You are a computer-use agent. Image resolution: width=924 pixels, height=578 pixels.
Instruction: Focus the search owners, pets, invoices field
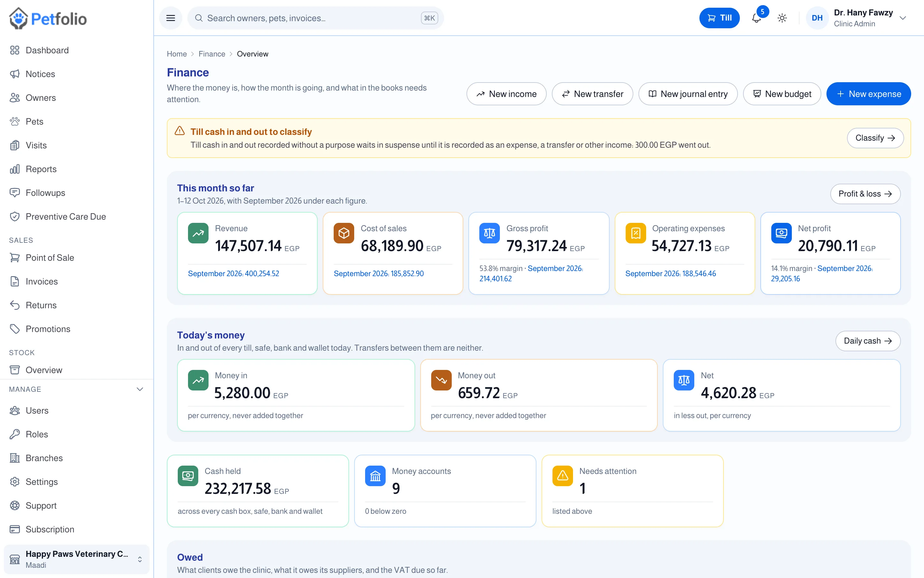(315, 18)
